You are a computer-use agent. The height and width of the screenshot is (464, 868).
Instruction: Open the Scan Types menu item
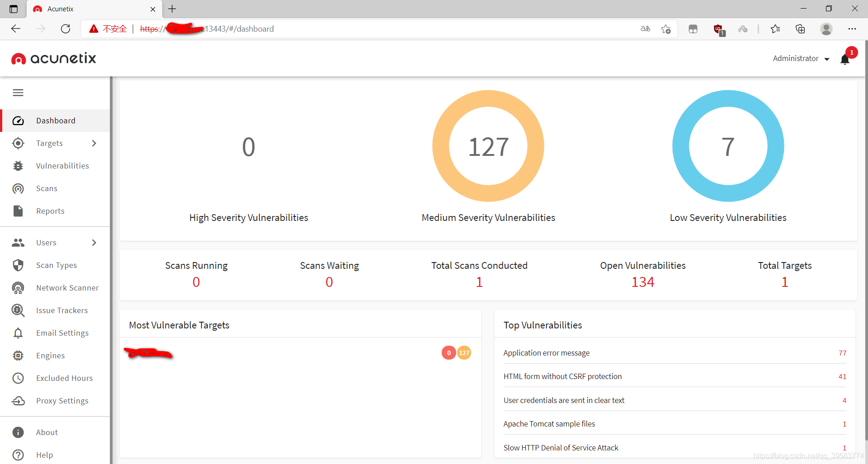pos(55,265)
